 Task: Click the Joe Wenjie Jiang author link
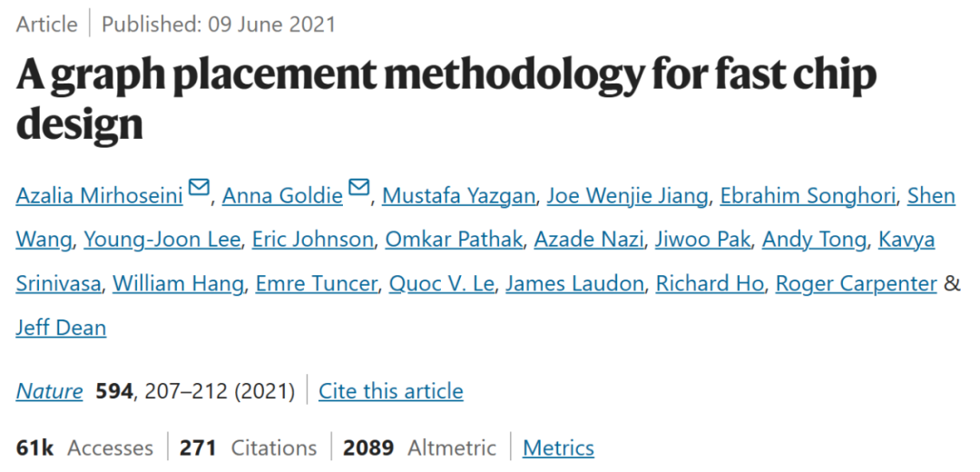628,196
